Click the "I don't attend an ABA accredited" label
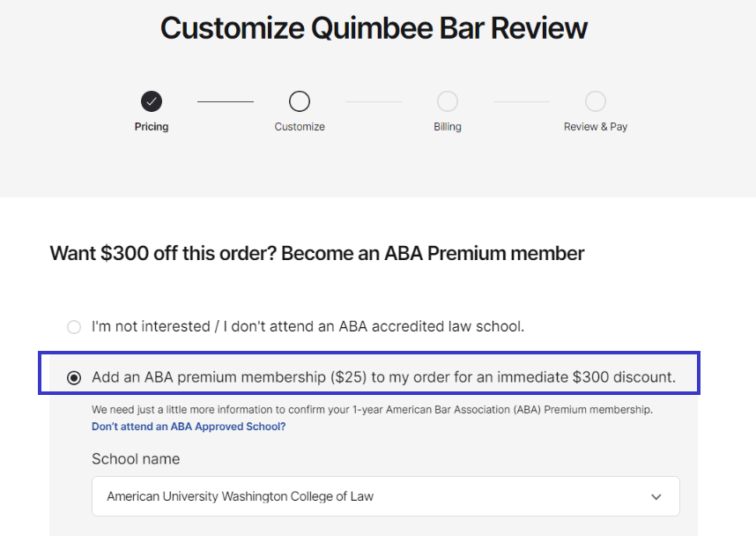 (308, 326)
